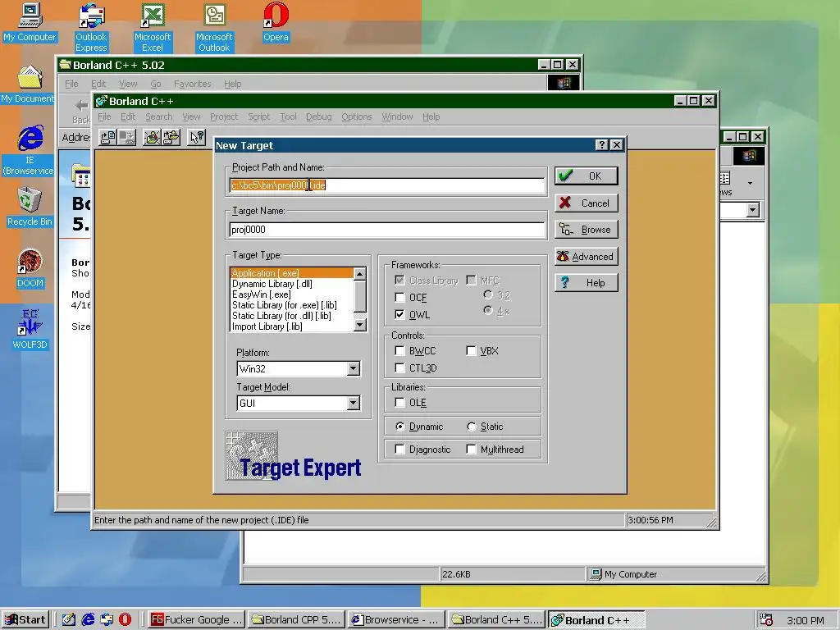Screen dimensions: 840x630
Task: Select the My Documents desktop icon
Action: pyautogui.click(x=28, y=84)
